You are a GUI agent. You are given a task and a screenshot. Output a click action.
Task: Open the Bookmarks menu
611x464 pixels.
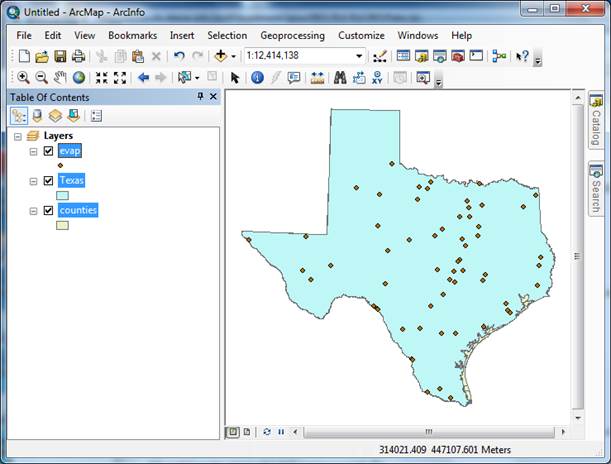[132, 35]
